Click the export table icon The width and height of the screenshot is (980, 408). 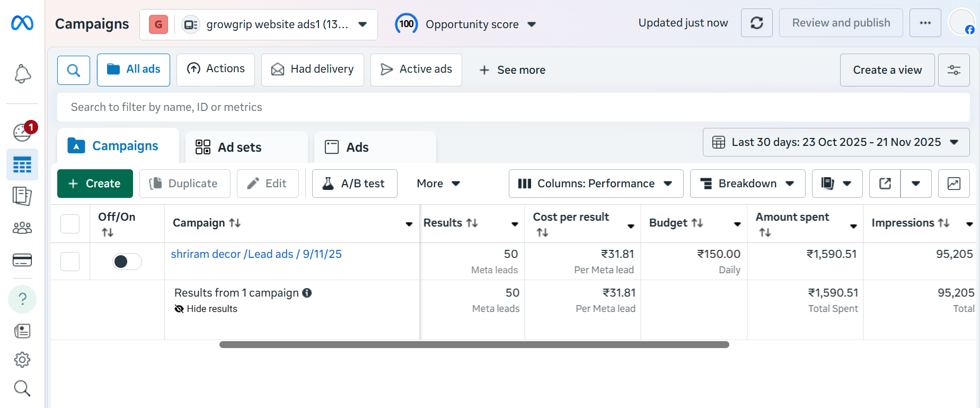click(885, 184)
